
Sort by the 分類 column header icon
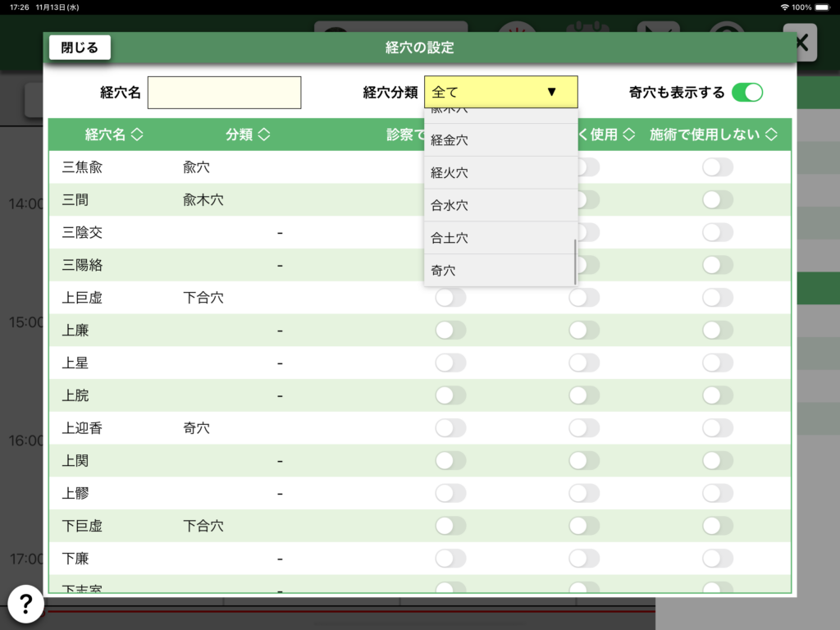pos(264,135)
